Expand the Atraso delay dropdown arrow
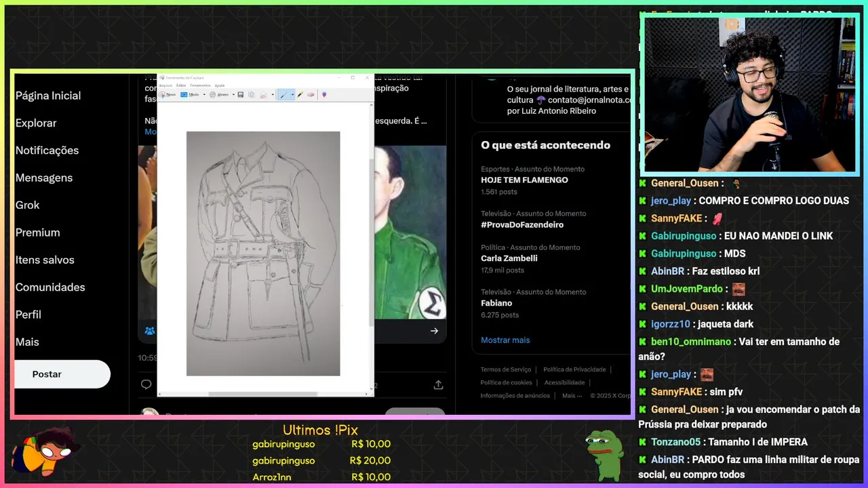This screenshot has width=868, height=488. 233,95
